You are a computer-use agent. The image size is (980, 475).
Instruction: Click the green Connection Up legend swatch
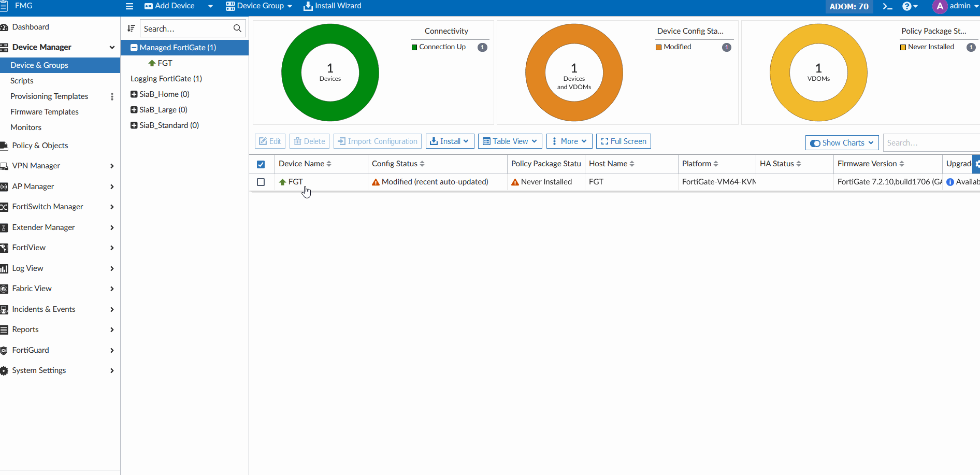pos(414,47)
